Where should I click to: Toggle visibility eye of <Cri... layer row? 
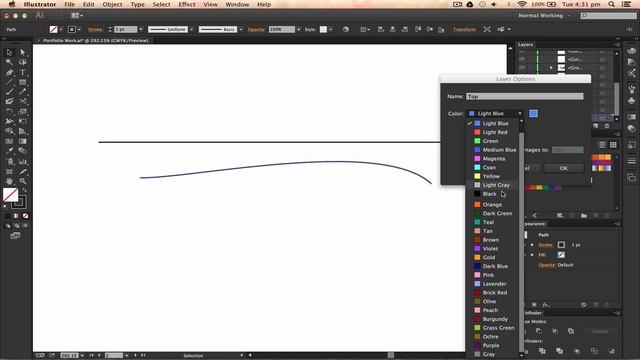[522, 67]
